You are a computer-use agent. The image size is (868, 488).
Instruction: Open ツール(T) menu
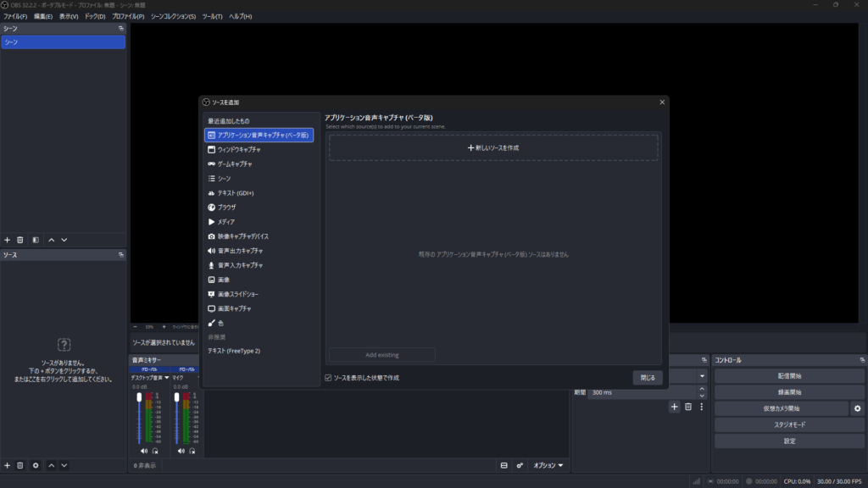[x=212, y=17]
